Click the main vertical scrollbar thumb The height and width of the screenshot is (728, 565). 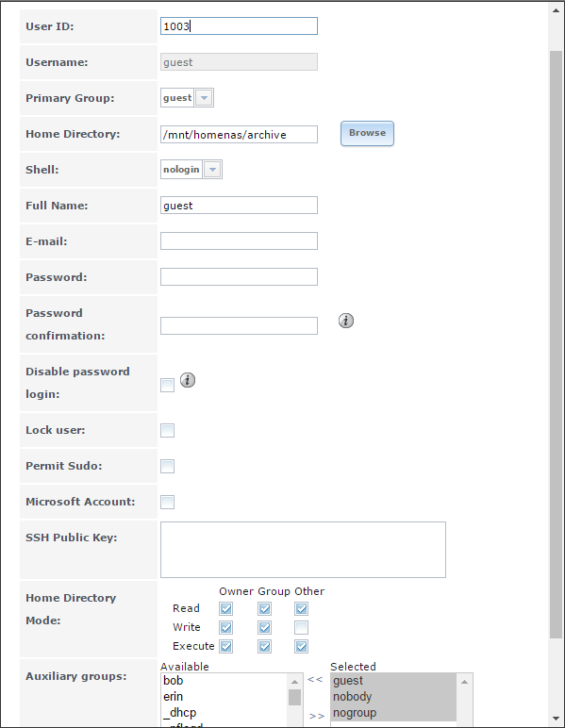click(x=556, y=343)
